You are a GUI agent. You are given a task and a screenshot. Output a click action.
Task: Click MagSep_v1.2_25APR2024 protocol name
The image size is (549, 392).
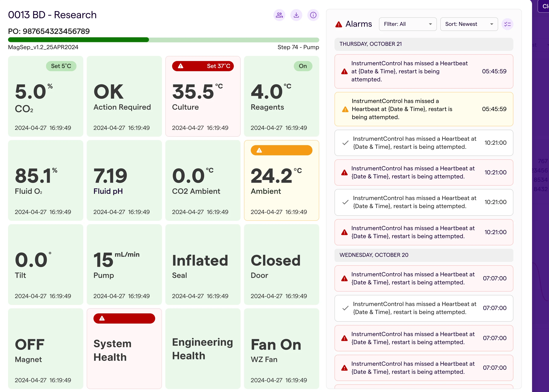[x=43, y=47]
